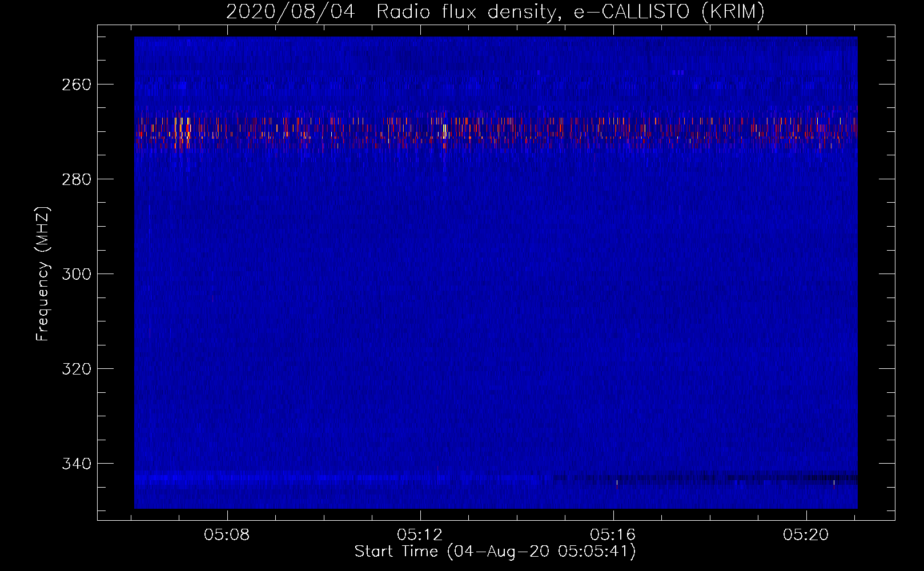Click the 260 frequency tick label
Screen dimensions: 924x571
click(x=76, y=85)
